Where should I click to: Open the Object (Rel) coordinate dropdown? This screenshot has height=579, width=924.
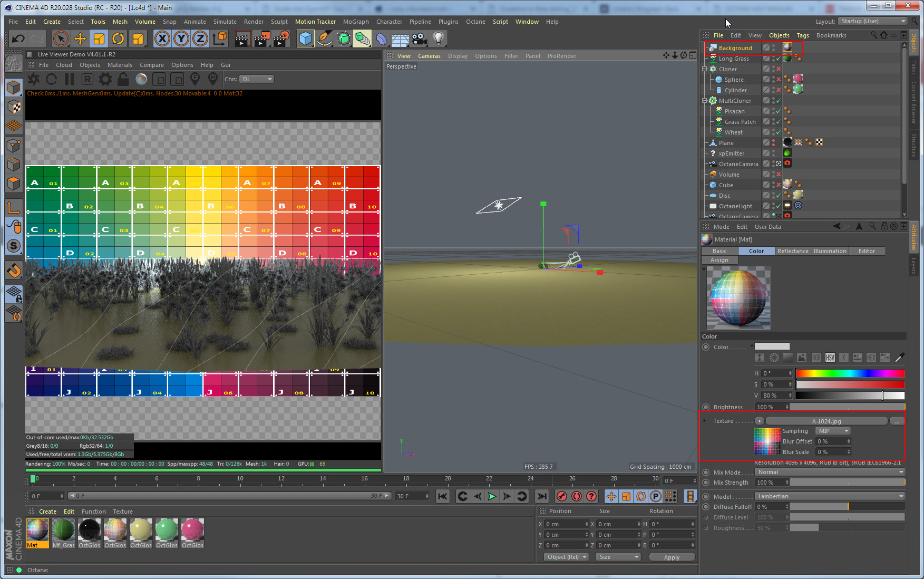[x=567, y=557]
